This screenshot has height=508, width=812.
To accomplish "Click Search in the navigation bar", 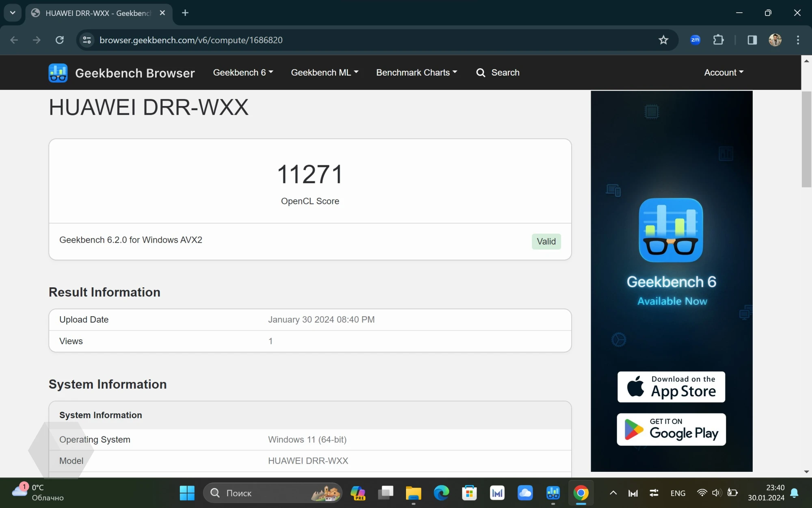I will (498, 72).
